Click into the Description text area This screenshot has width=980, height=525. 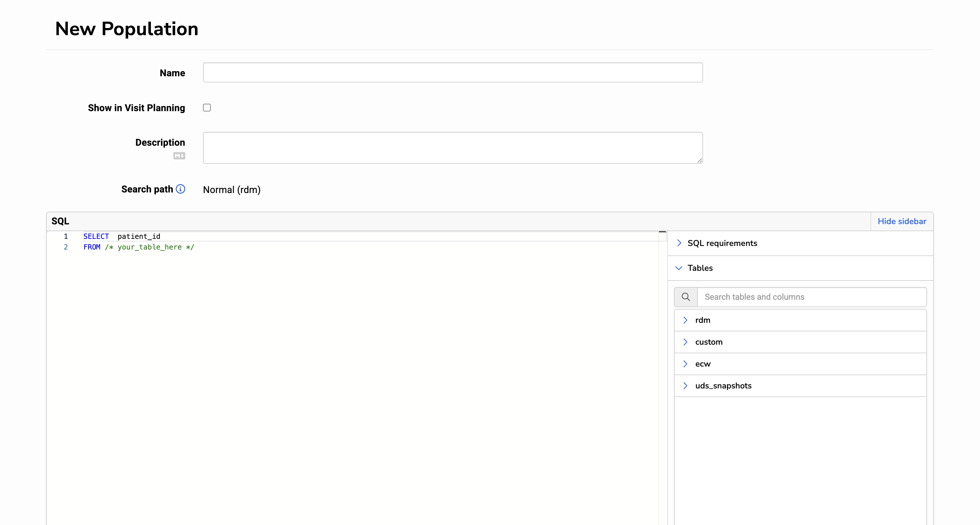pos(453,148)
